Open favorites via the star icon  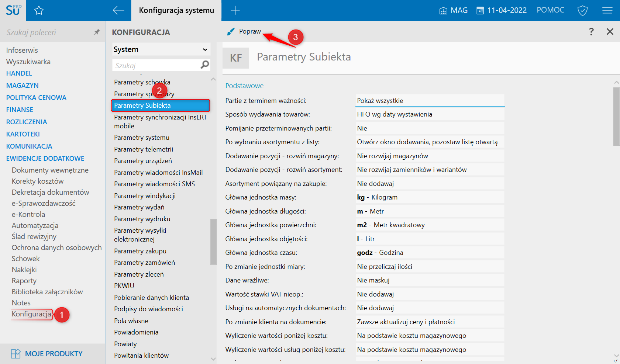point(39,10)
